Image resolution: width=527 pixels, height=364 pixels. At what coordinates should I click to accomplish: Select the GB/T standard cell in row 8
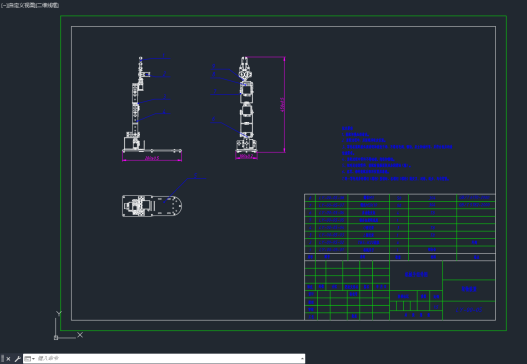click(475, 198)
